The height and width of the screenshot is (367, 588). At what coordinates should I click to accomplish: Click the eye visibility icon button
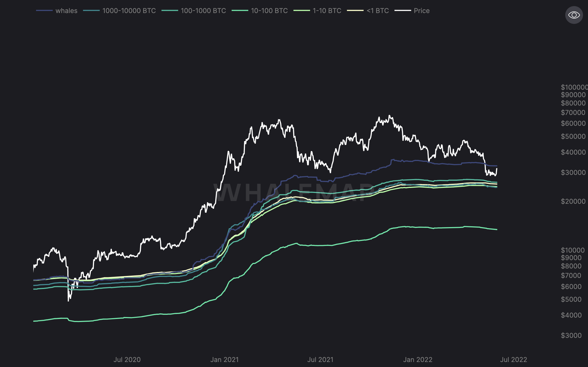click(574, 15)
